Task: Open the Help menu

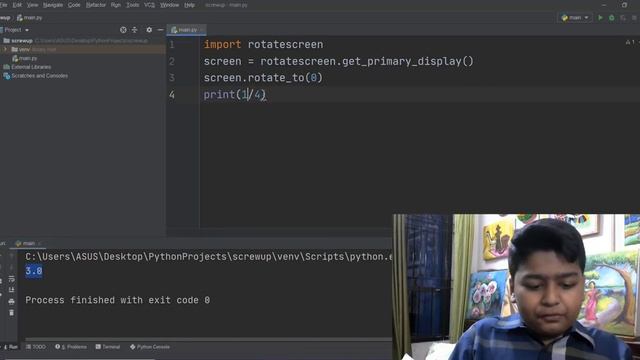Action: coord(189,5)
